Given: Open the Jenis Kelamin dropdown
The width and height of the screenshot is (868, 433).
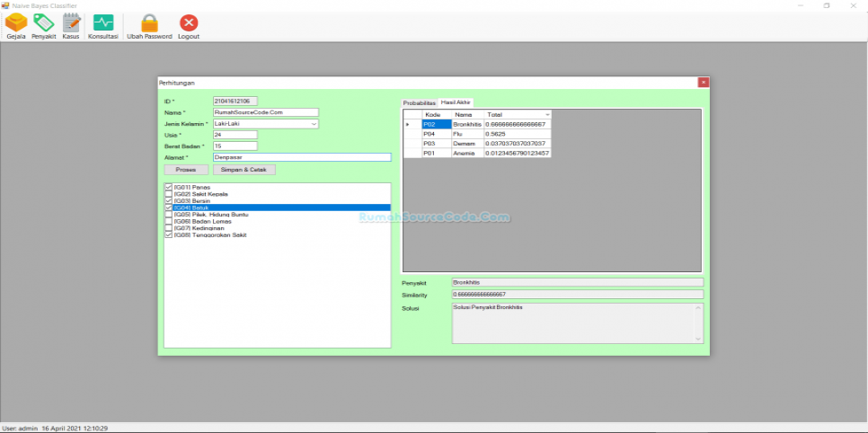Looking at the screenshot, I should [x=314, y=124].
